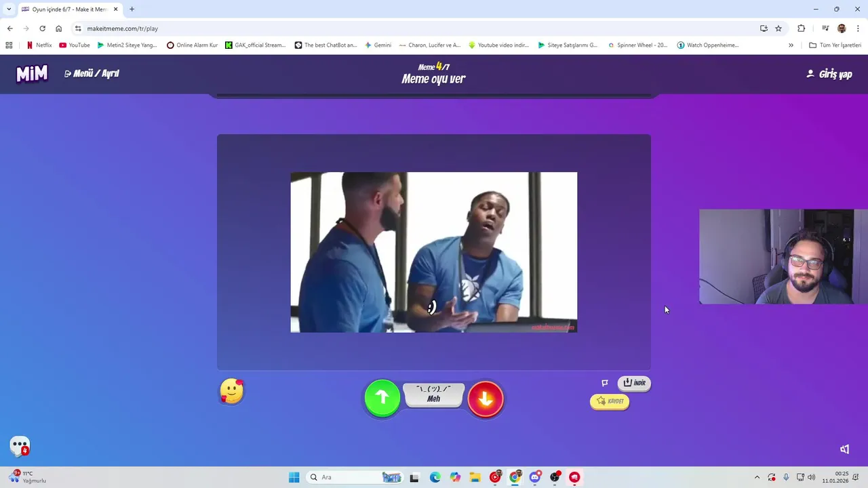Viewport: 868px width, 488px height.
Task: Open YouTube Music taskbar app
Action: coord(495,477)
